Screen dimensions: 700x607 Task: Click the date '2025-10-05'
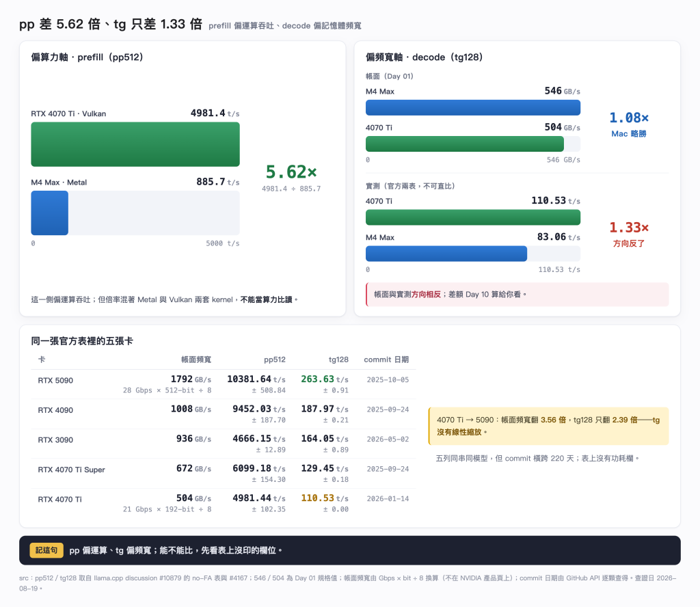[x=388, y=380]
